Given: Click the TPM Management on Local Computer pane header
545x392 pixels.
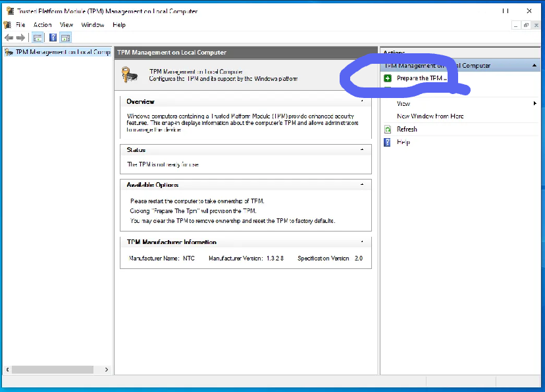Looking at the screenshot, I should click(246, 53).
